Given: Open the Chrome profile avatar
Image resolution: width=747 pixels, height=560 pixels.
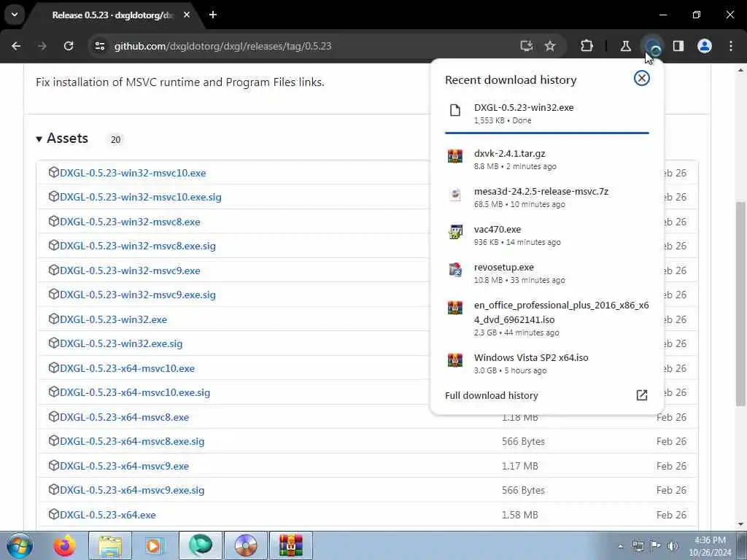Looking at the screenshot, I should point(705,46).
